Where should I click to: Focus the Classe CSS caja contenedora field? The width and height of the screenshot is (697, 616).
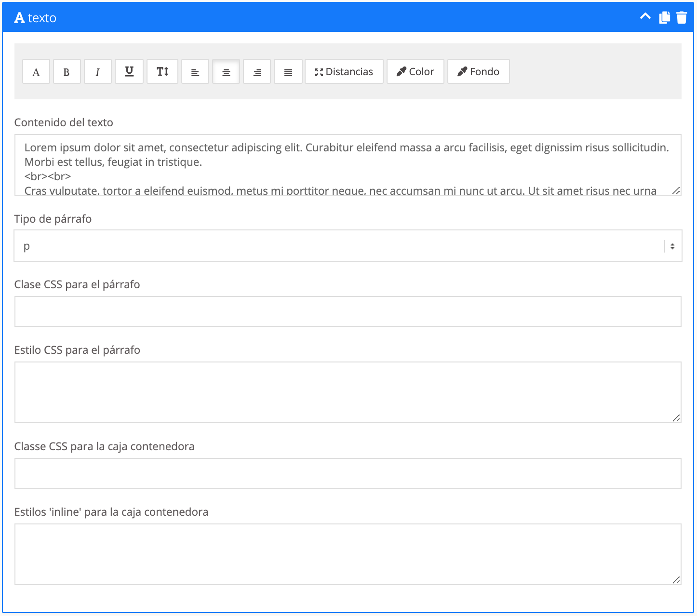click(x=348, y=473)
